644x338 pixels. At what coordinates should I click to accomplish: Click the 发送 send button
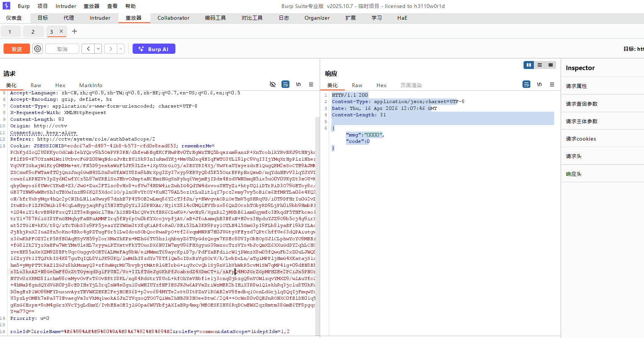pyautogui.click(x=17, y=49)
